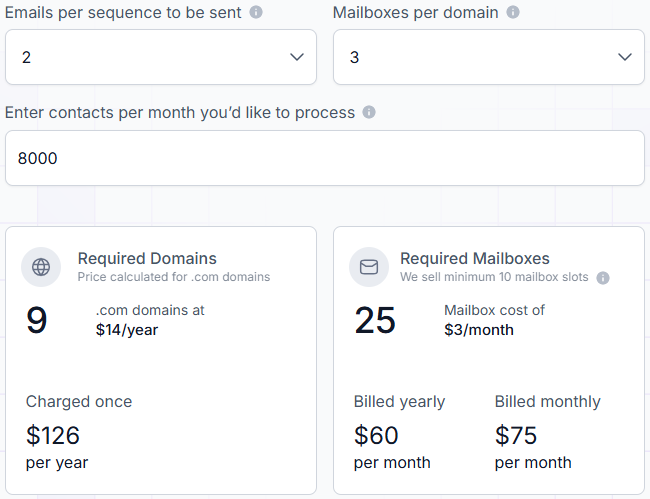Click the 'Billed monthly' label

coord(548,402)
